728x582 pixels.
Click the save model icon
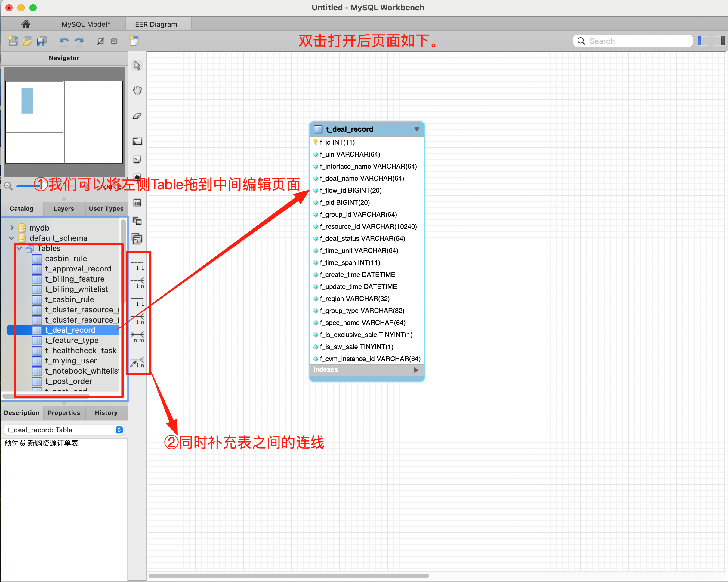coord(42,41)
